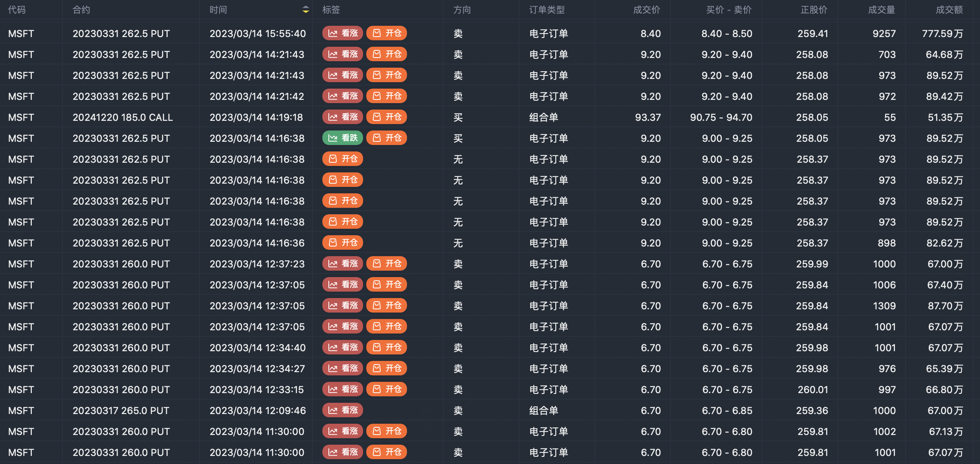Click the 看涨 tag in the 12:34:40 row
980x464 pixels.
click(343, 347)
